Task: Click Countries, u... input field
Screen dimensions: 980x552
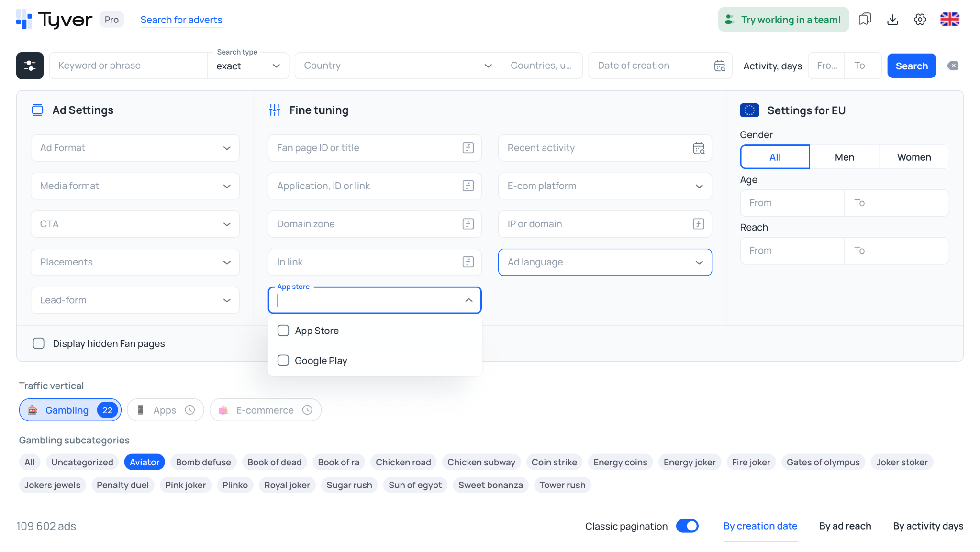Action: tap(541, 66)
